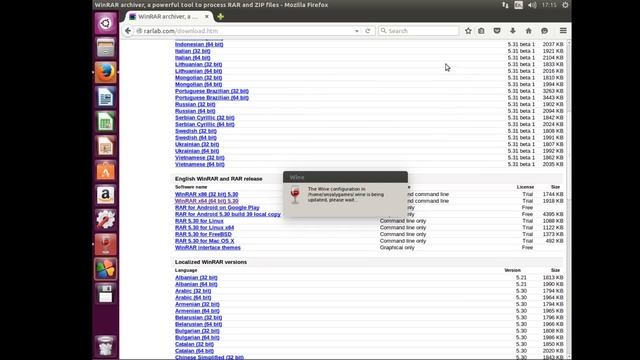Click the Firefox Search box

pos(418,31)
